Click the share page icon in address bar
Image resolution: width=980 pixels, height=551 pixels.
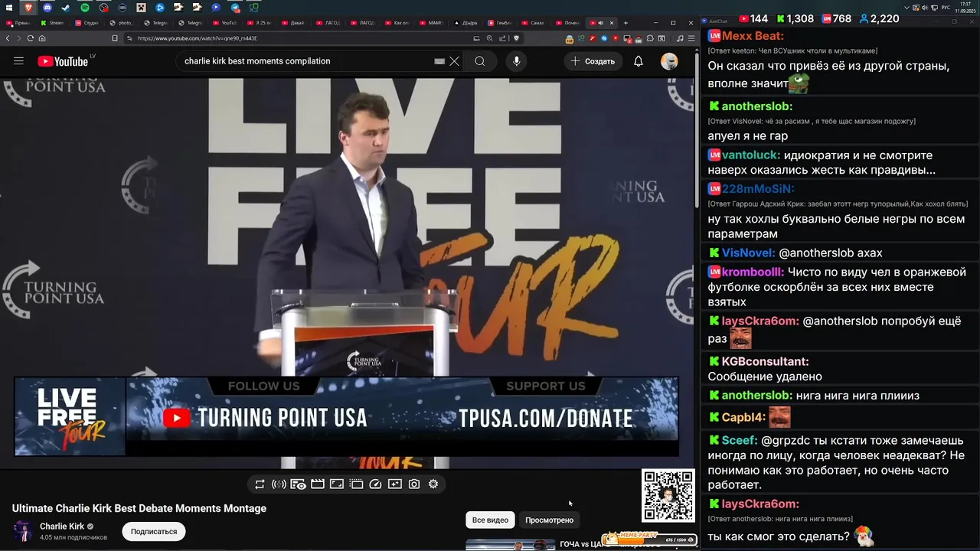pos(502,38)
